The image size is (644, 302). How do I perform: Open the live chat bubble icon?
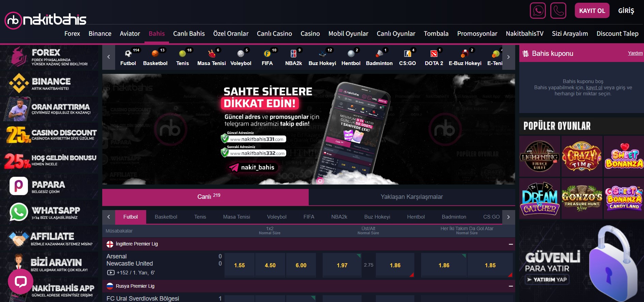[x=20, y=282]
